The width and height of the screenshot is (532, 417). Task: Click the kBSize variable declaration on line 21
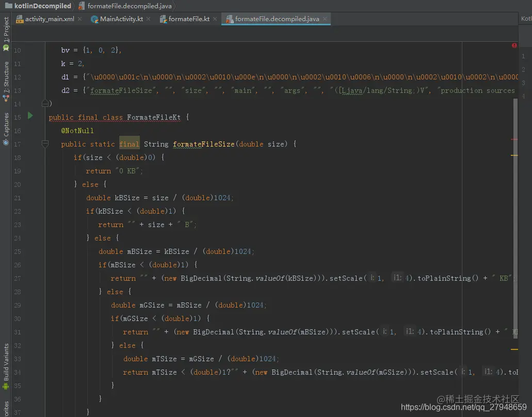[x=127, y=198]
